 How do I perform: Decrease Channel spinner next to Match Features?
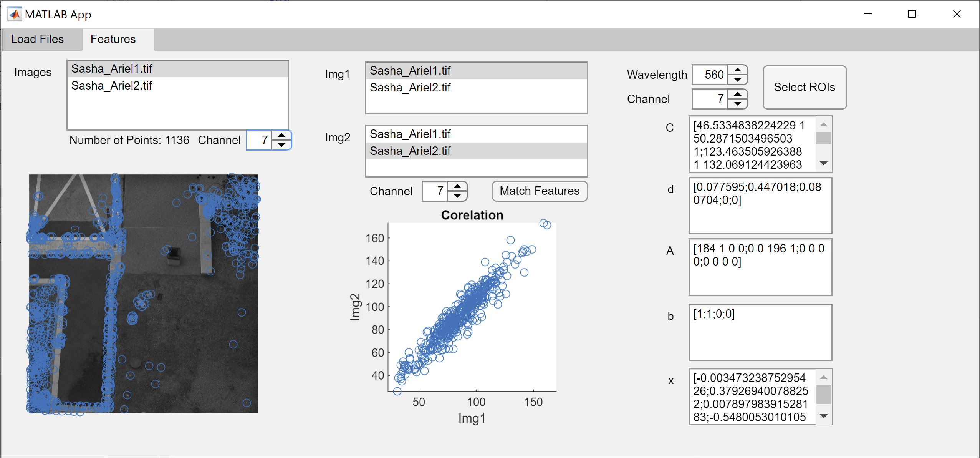click(457, 196)
